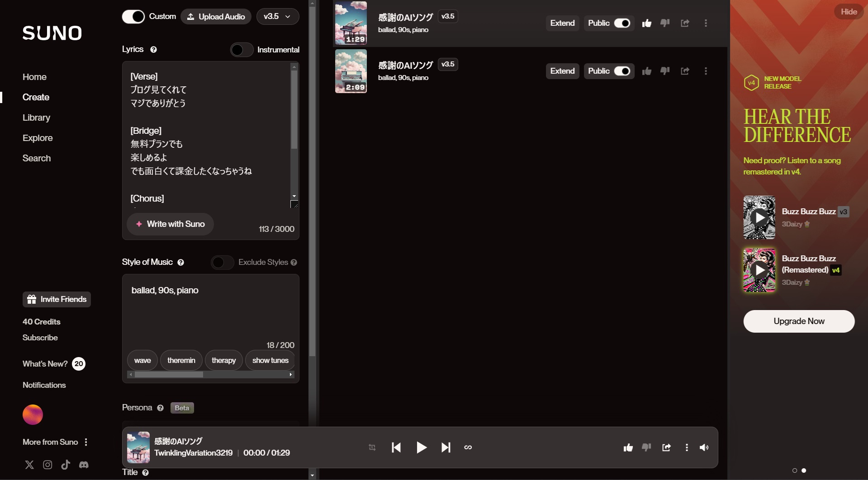
Task: Click the Upgrade Now button
Action: pos(799,321)
